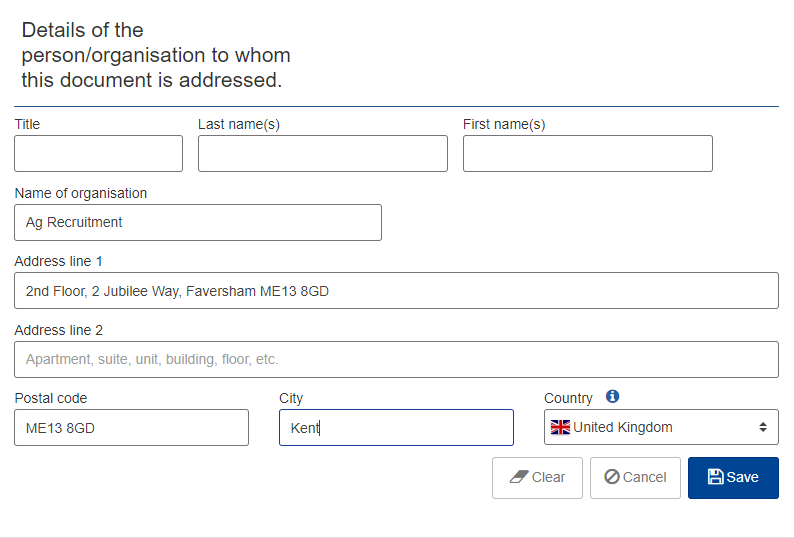Click the "City" label text

pyautogui.click(x=291, y=398)
